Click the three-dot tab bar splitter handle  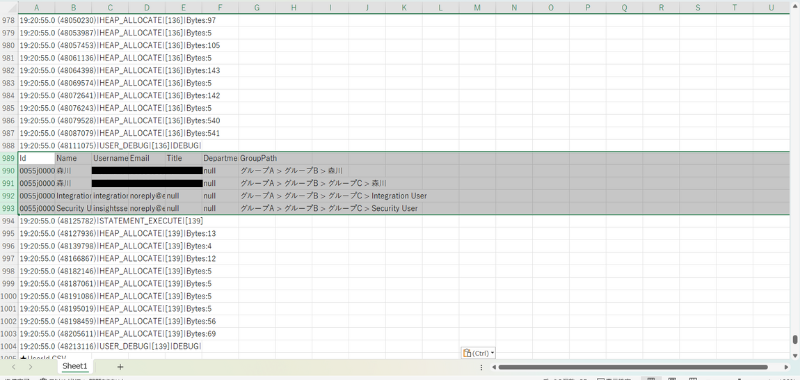tap(481, 367)
